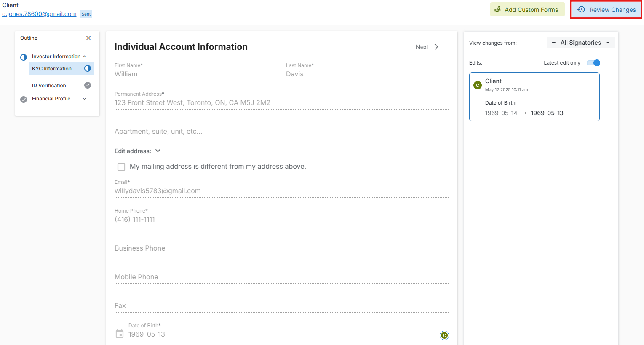The image size is (644, 345).
Task: Go to the Next page
Action: tap(427, 47)
